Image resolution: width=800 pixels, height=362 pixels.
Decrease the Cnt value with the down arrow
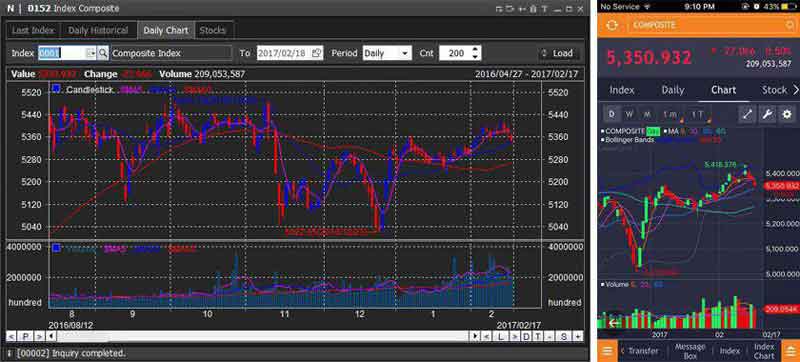[x=476, y=56]
